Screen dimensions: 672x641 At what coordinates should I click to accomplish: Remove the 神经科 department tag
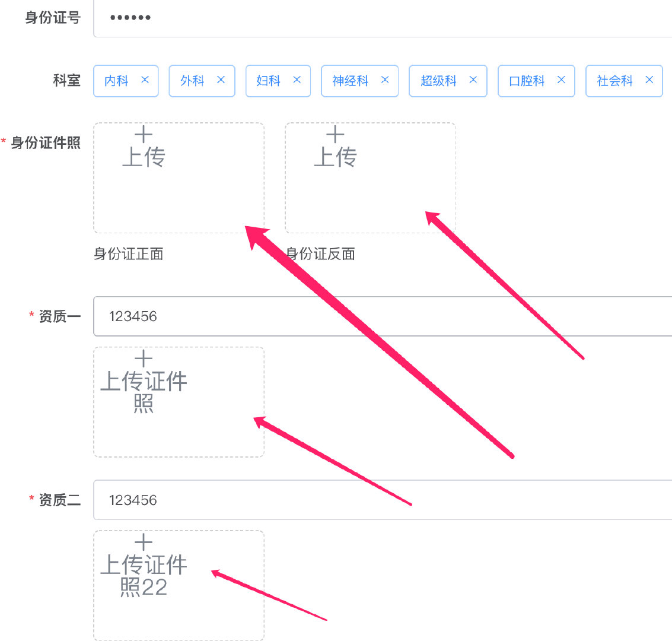coord(384,81)
